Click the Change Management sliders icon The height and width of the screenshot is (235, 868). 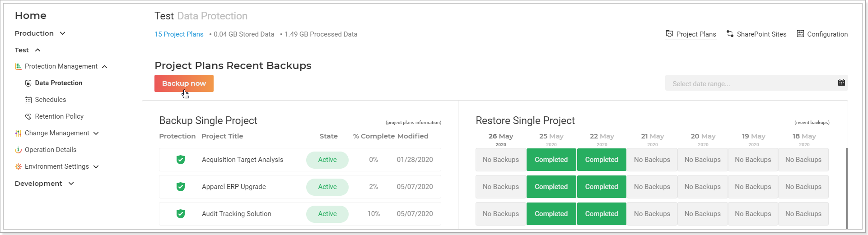click(18, 133)
